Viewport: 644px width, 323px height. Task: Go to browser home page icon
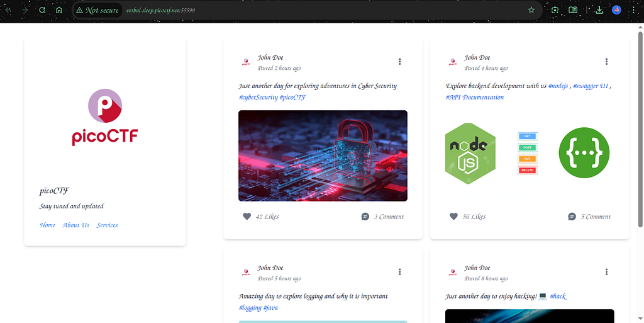[x=59, y=10]
